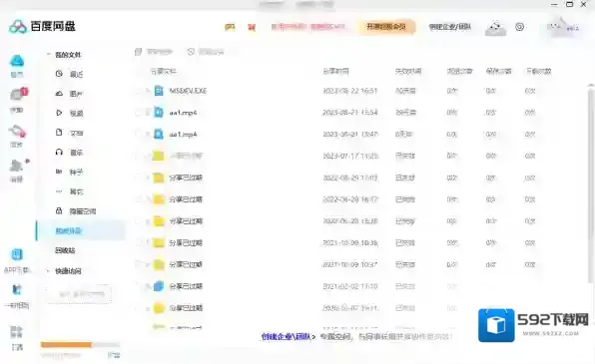
Task: Click the third left sidebar share icon
Action: click(17, 132)
